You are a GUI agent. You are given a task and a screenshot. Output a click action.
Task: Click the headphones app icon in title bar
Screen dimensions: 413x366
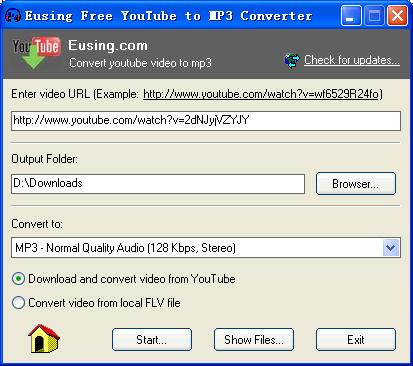pyautogui.click(x=13, y=15)
